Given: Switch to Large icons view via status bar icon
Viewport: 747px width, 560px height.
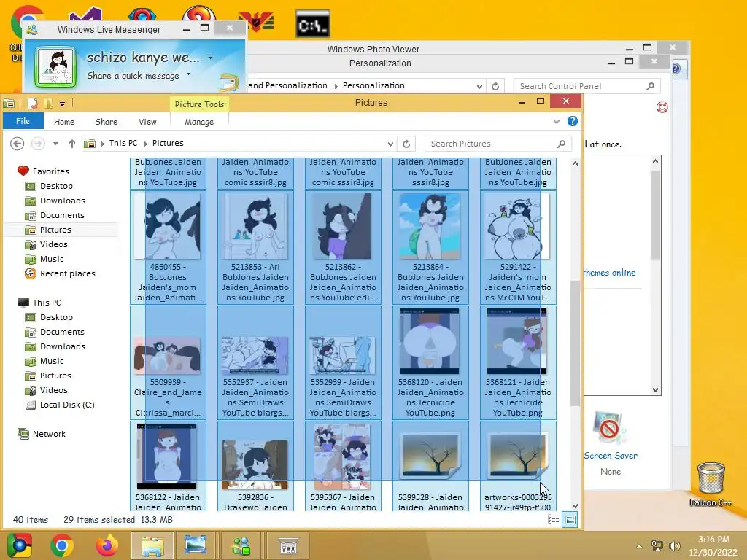Looking at the screenshot, I should pyautogui.click(x=570, y=519).
